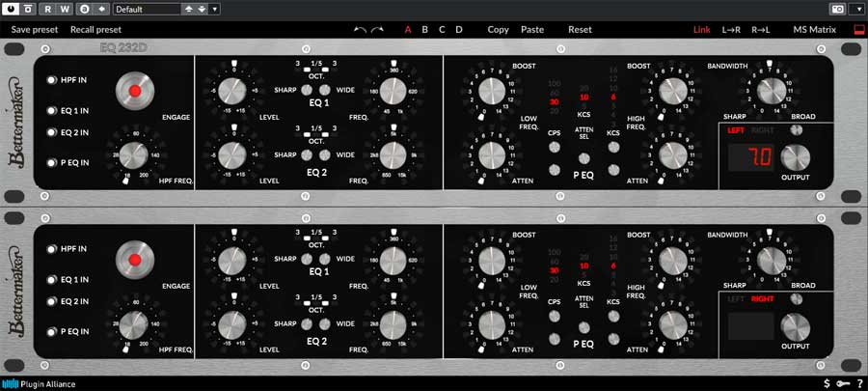Image resolution: width=868 pixels, height=391 pixels.
Task: Click the dollar sign icon
Action: 827,383
